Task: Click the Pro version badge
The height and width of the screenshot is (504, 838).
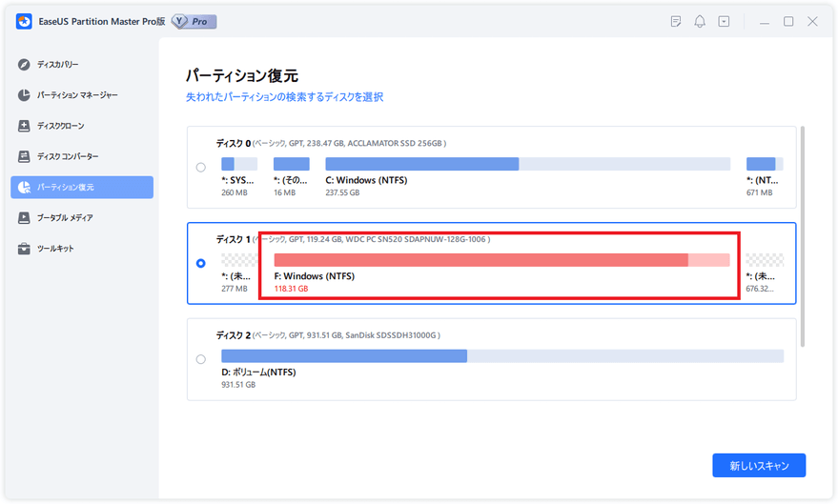Action: tap(194, 21)
